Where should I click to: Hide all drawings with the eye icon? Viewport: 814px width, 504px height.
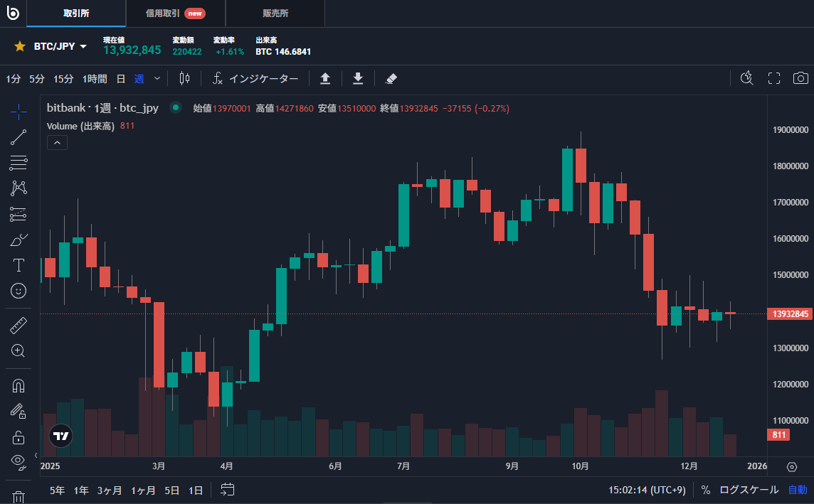(x=18, y=461)
